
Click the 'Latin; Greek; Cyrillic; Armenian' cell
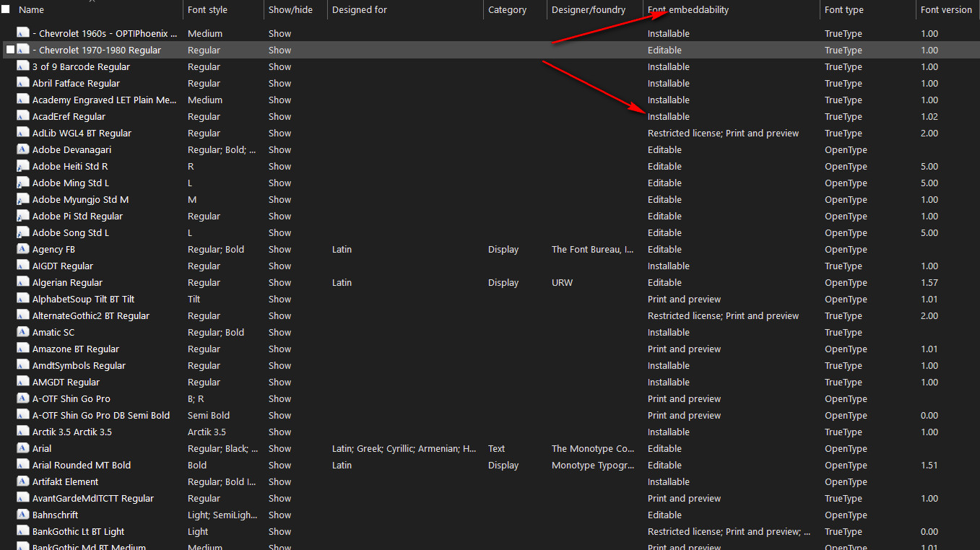click(404, 448)
